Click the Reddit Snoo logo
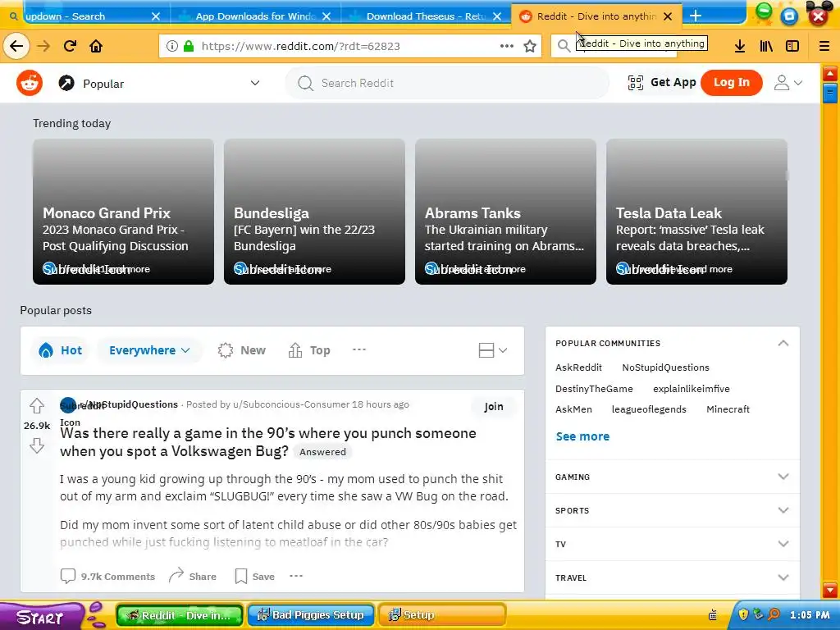This screenshot has width=840, height=630. coord(30,83)
